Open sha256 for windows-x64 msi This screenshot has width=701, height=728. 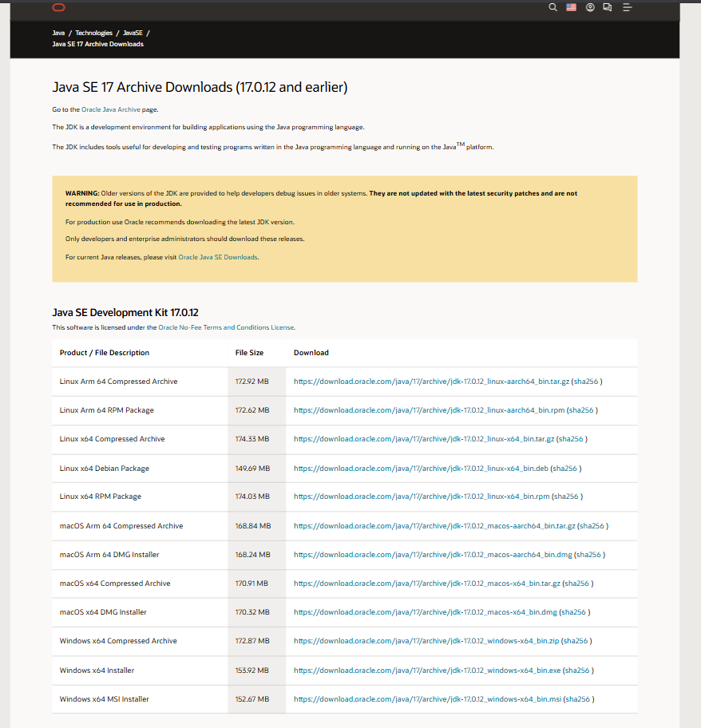tap(578, 700)
